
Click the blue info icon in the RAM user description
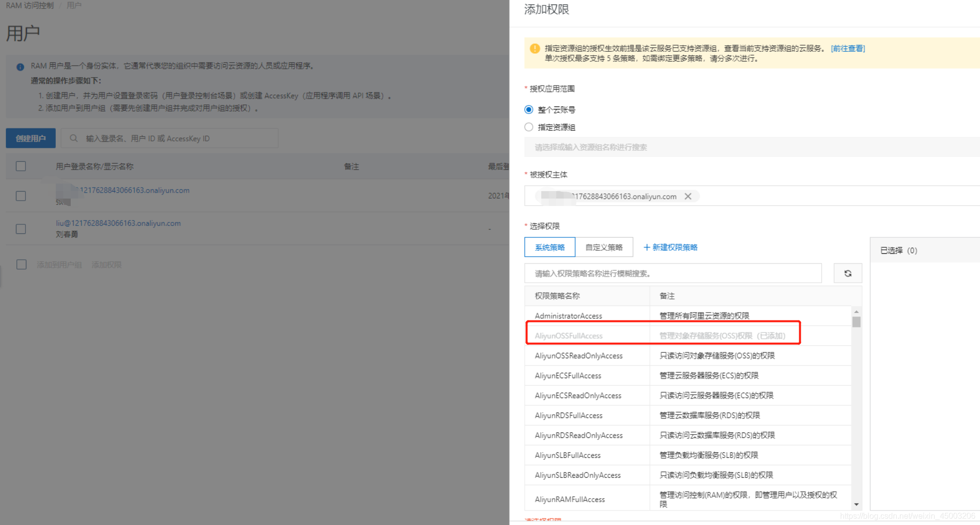click(20, 66)
